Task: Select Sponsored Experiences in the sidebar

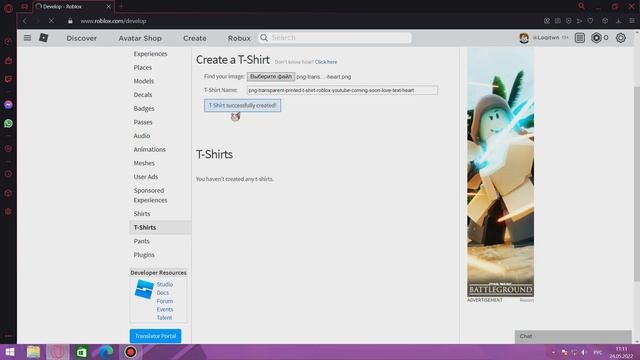Action: click(150, 195)
